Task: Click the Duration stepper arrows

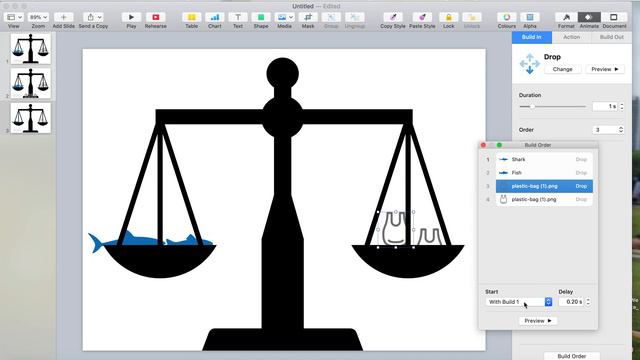Action: click(x=622, y=107)
